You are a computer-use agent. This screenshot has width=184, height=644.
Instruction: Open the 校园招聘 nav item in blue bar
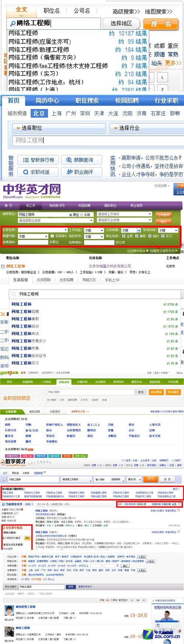(127, 100)
